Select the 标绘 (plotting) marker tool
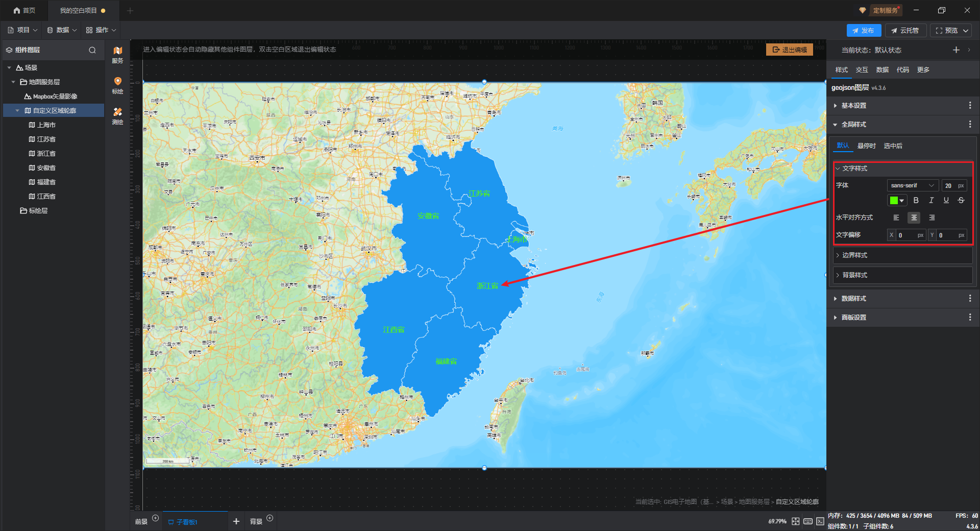The height and width of the screenshot is (531, 980). pyautogui.click(x=117, y=85)
